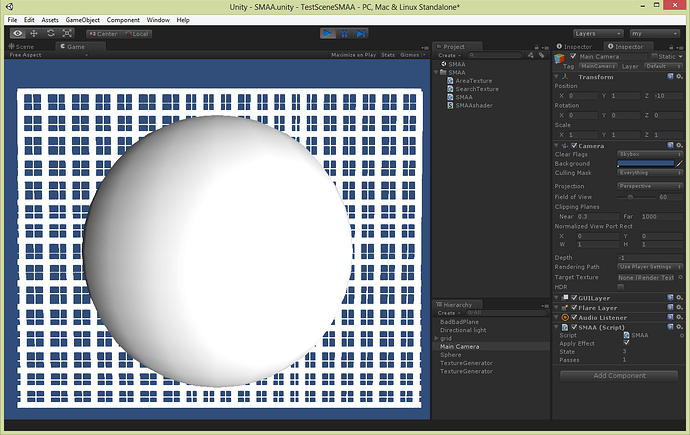
Task: Expand the grid object in Hierarchy
Action: click(436, 338)
